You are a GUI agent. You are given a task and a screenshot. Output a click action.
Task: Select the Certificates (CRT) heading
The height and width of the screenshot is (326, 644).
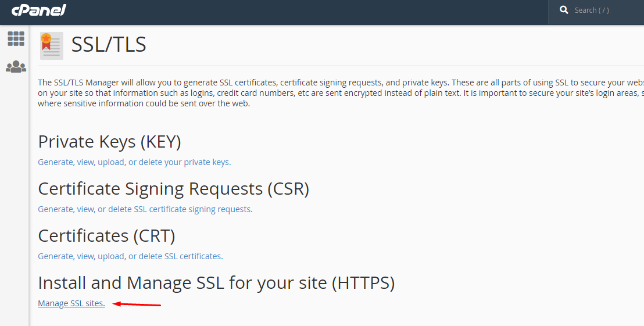pyautogui.click(x=106, y=236)
